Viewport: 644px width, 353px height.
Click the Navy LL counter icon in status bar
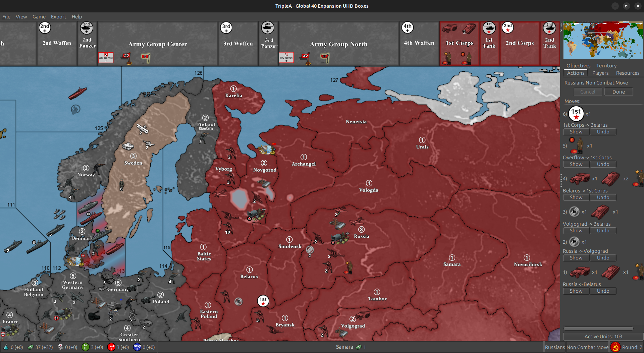(137, 347)
